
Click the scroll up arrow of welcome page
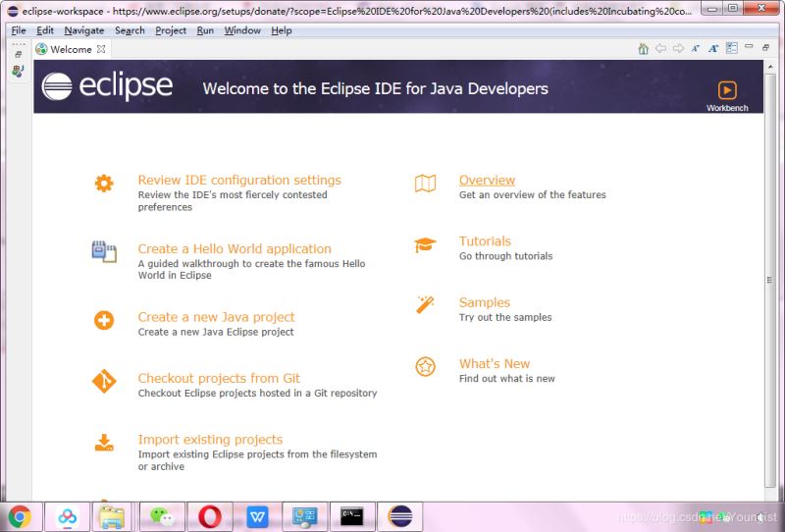[x=770, y=67]
